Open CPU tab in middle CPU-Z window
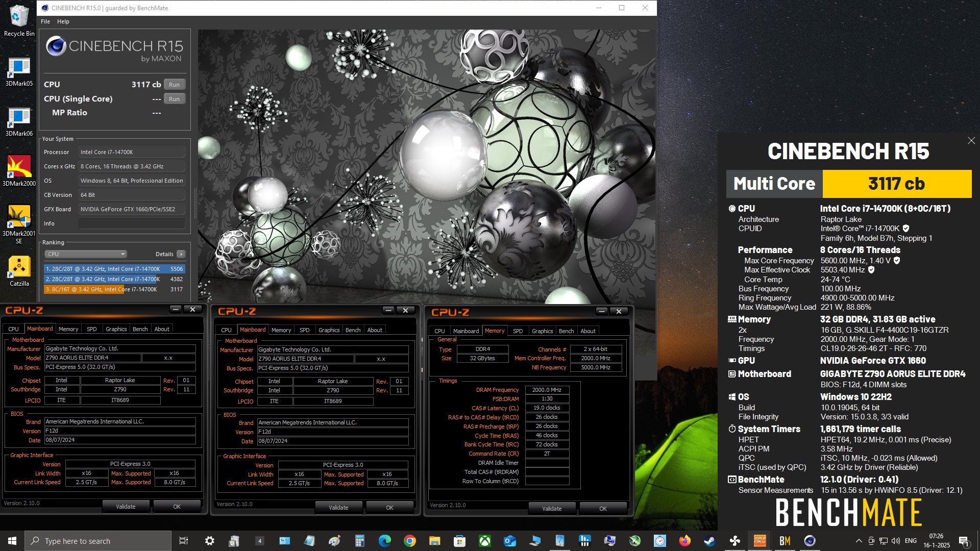The image size is (980, 551). (x=227, y=330)
